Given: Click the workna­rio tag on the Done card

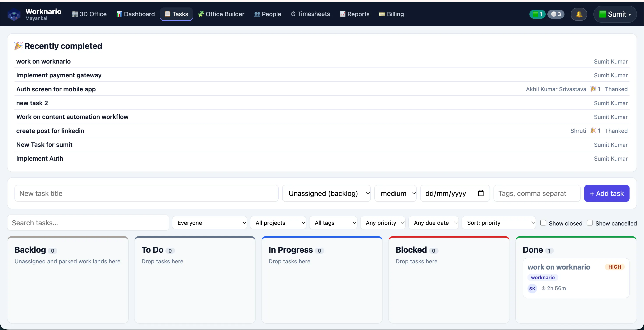Looking at the screenshot, I should click(x=543, y=277).
